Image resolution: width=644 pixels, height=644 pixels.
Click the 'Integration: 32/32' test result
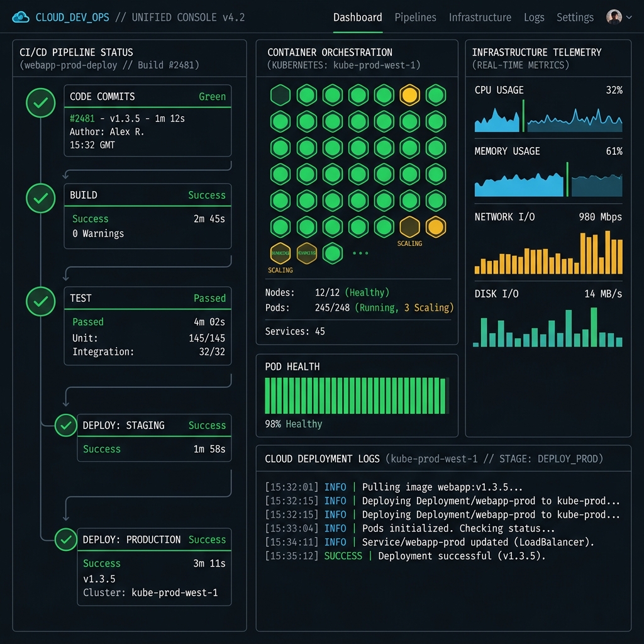(148, 352)
